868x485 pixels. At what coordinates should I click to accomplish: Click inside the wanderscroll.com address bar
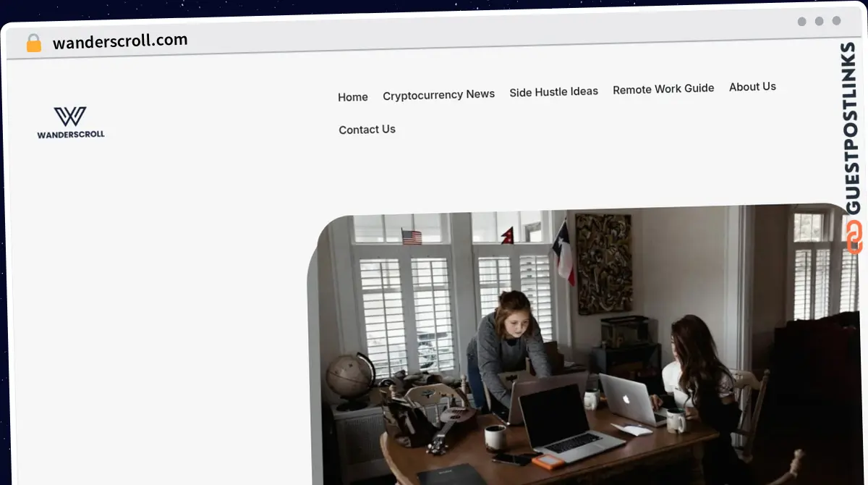point(122,40)
